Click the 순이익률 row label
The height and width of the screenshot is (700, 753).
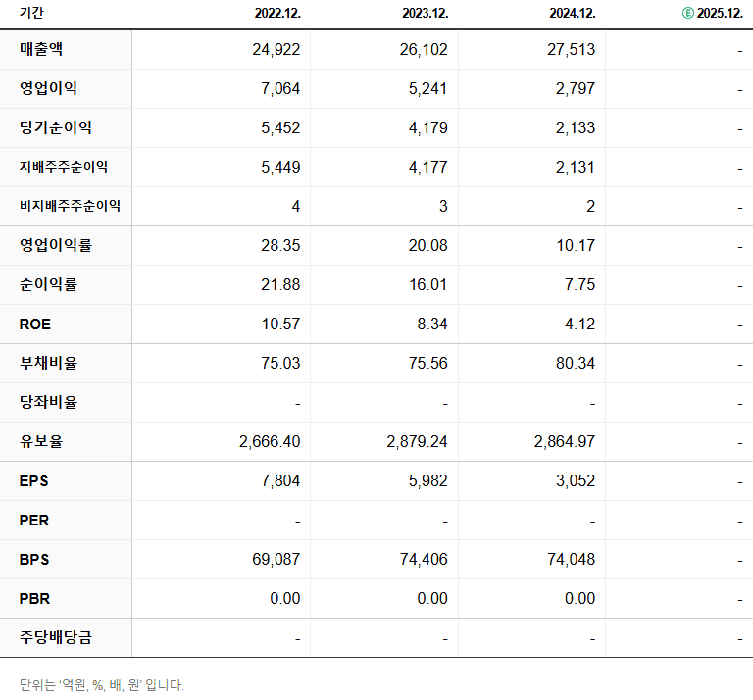click(x=48, y=284)
